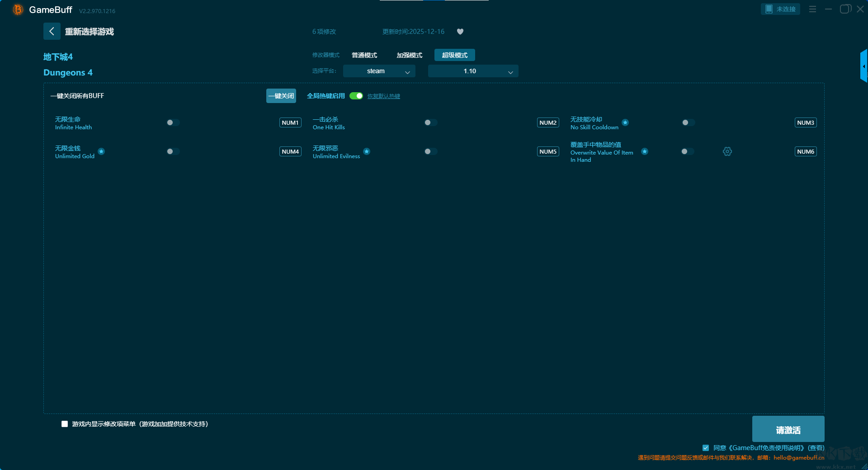This screenshot has width=868, height=470.
Task: Enable the Infinite Health toggle
Action: click(x=173, y=122)
